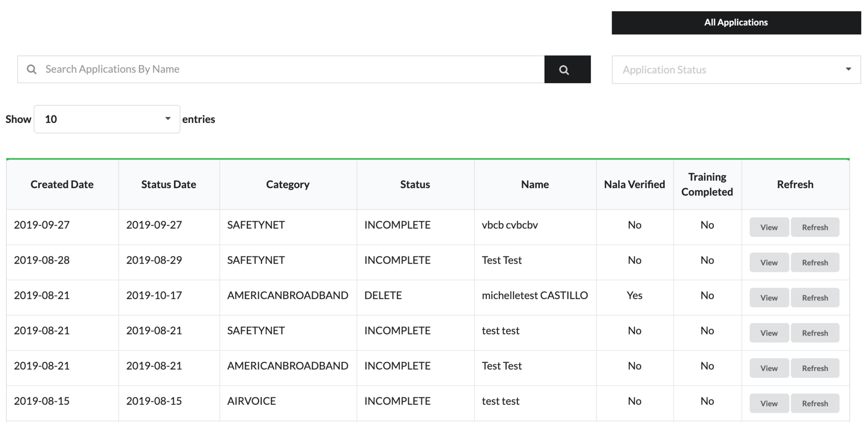View the AIRVOICE application entry
The height and width of the screenshot is (422, 868).
click(x=769, y=403)
